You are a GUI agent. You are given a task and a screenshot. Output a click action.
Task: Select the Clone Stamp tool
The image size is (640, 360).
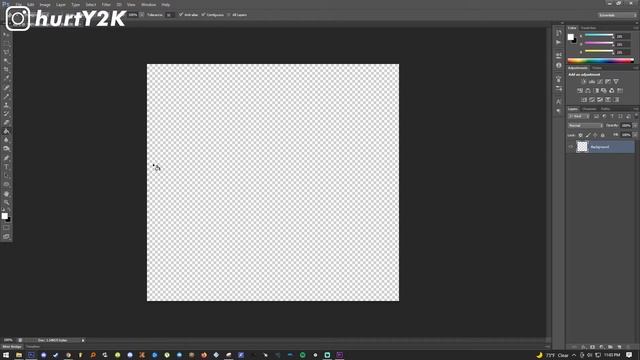click(x=6, y=105)
